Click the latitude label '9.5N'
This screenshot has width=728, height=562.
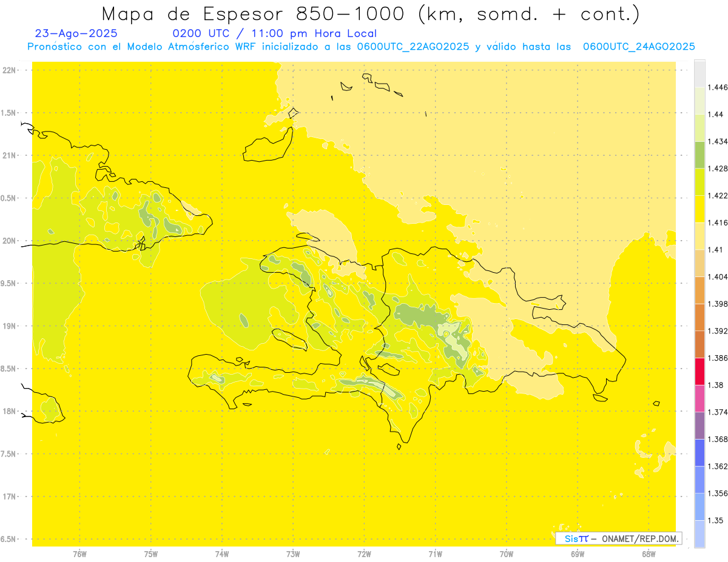point(9,283)
